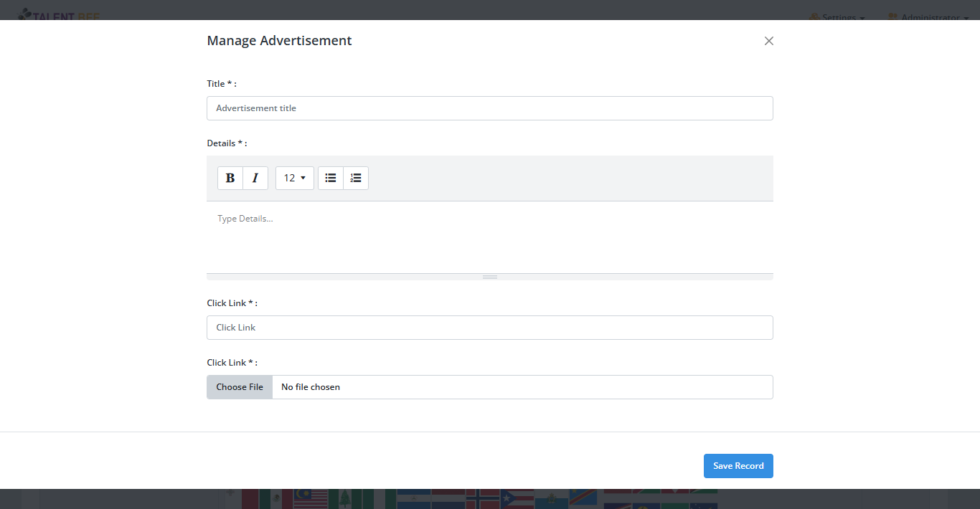Click the Save Record button
This screenshot has width=980, height=509.
(x=738, y=466)
